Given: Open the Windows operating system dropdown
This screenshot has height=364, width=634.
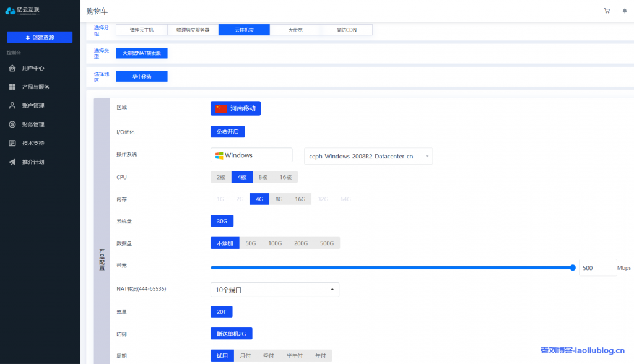Looking at the screenshot, I should (251, 155).
